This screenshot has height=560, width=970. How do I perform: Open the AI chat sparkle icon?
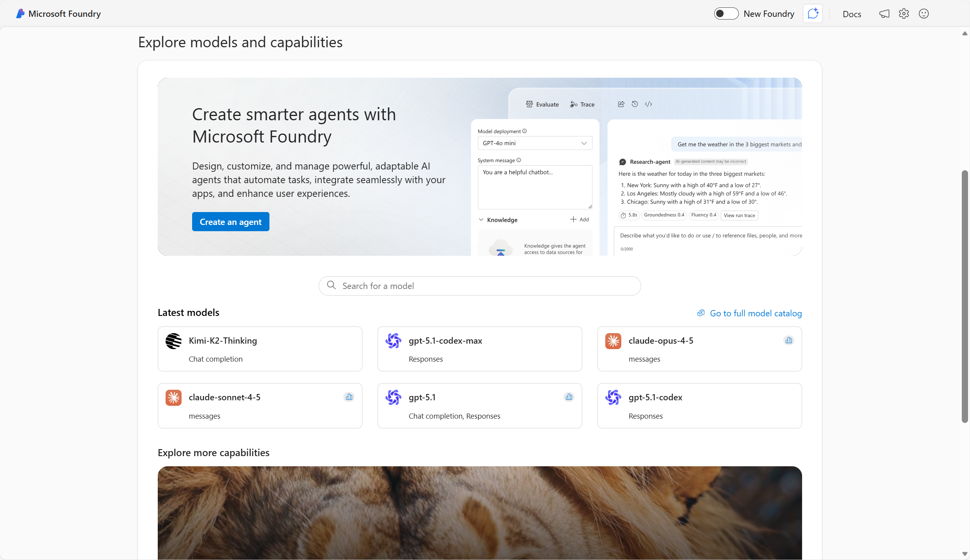813,14
